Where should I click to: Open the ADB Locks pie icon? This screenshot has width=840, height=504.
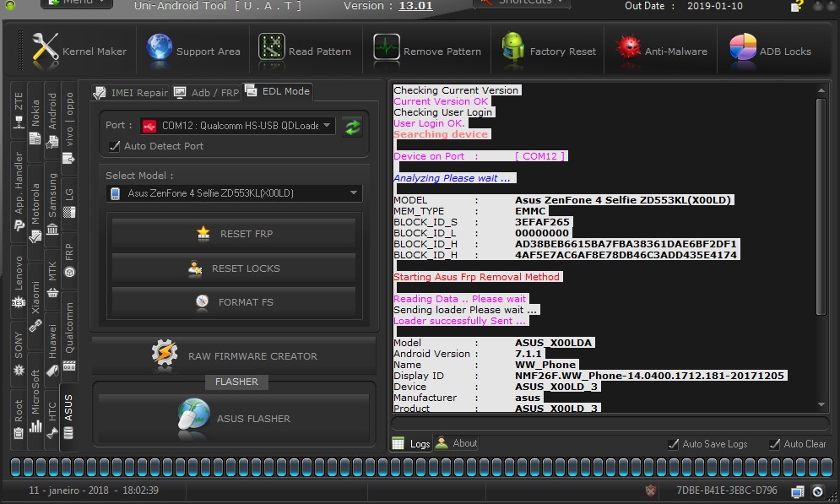pyautogui.click(x=743, y=48)
